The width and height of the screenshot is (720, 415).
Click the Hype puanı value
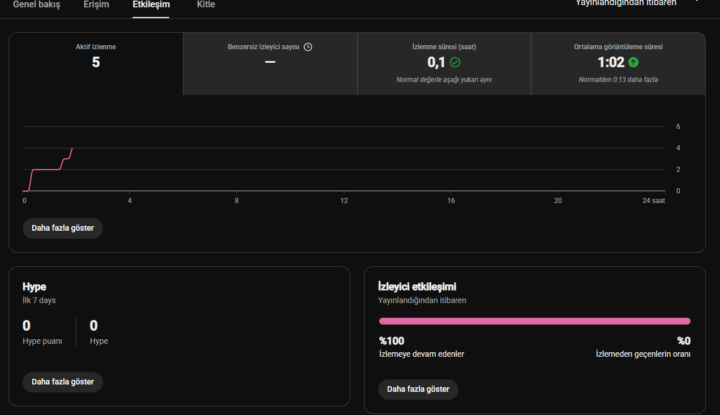pos(27,325)
